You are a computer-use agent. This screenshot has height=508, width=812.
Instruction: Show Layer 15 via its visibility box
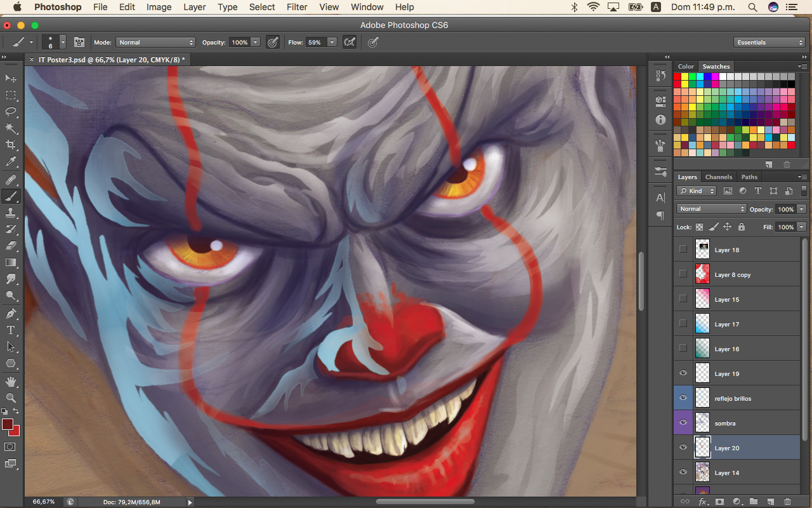click(683, 299)
